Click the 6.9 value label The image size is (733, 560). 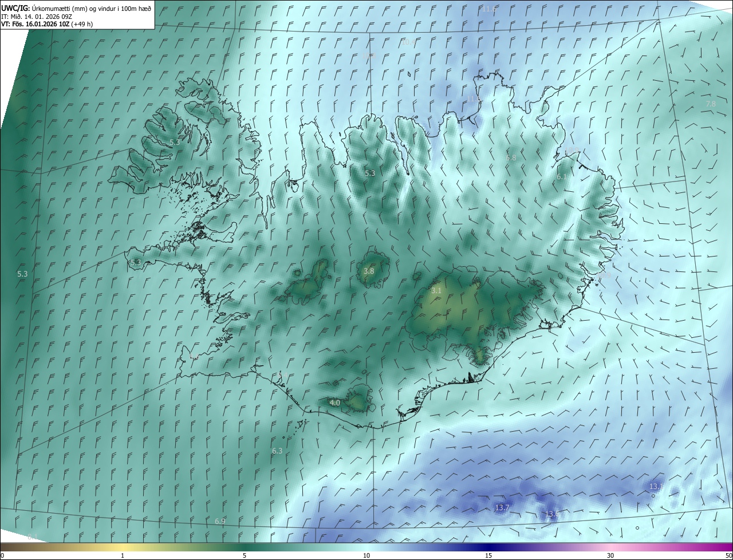click(x=220, y=521)
